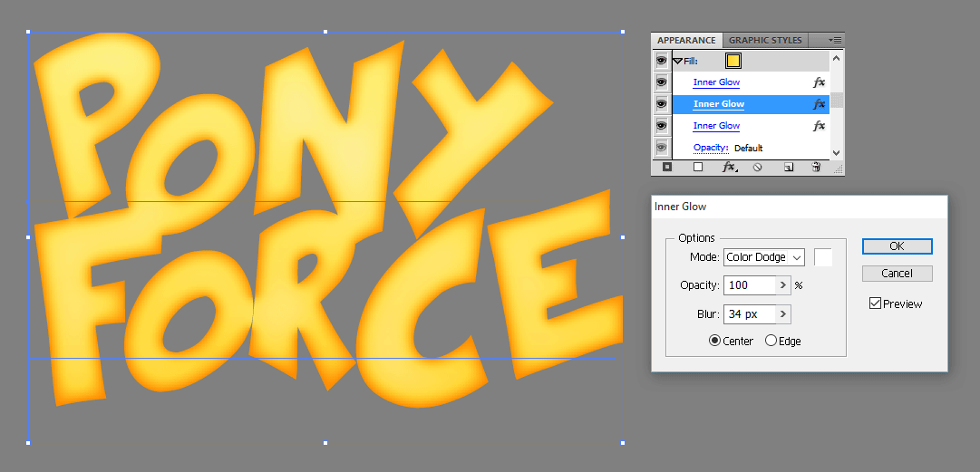The image size is (980, 472).
Task: Toggle visibility of the Fill attribute
Action: point(661,61)
